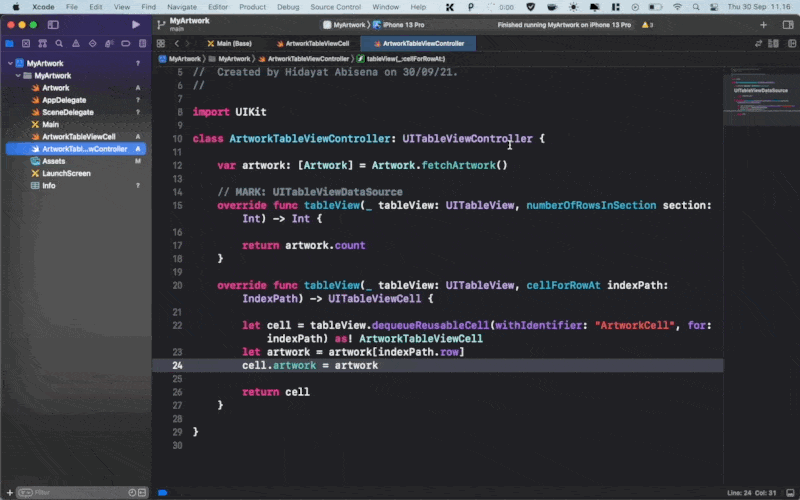Click MyArtwork folder in jump bar
Viewport: 800px width, 500px height.
tap(230, 59)
